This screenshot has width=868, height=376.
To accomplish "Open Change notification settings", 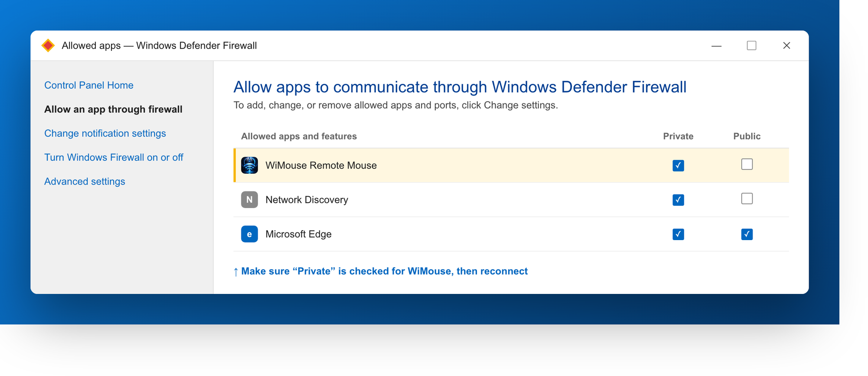I will (x=105, y=133).
